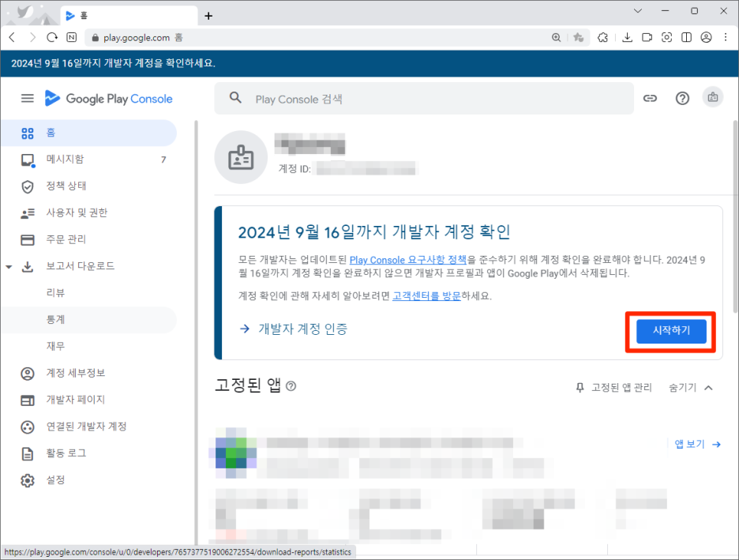This screenshot has height=560, width=739.
Task: Click the Google Play Console logo
Action: coord(108,98)
